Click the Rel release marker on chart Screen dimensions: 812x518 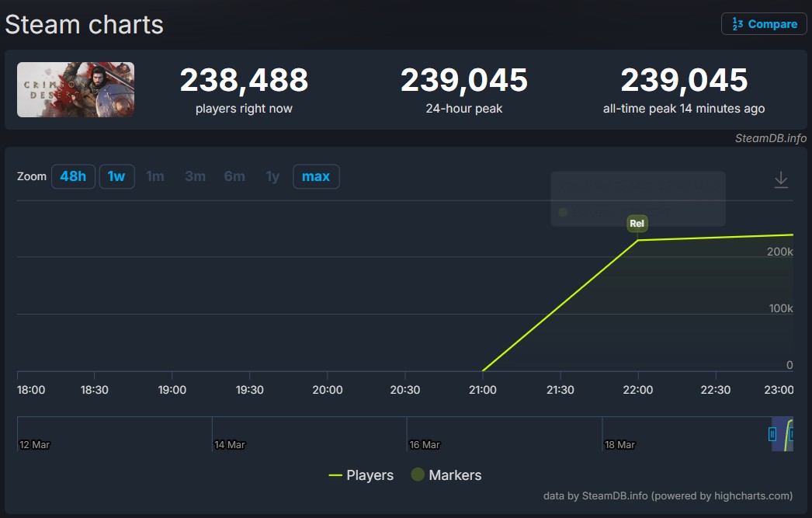point(637,224)
